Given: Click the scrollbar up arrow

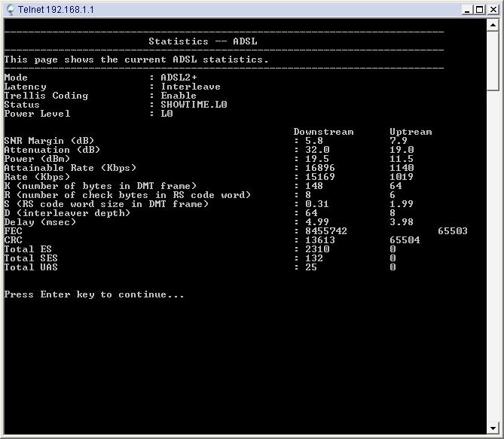Looking at the screenshot, I should pyautogui.click(x=493, y=25).
